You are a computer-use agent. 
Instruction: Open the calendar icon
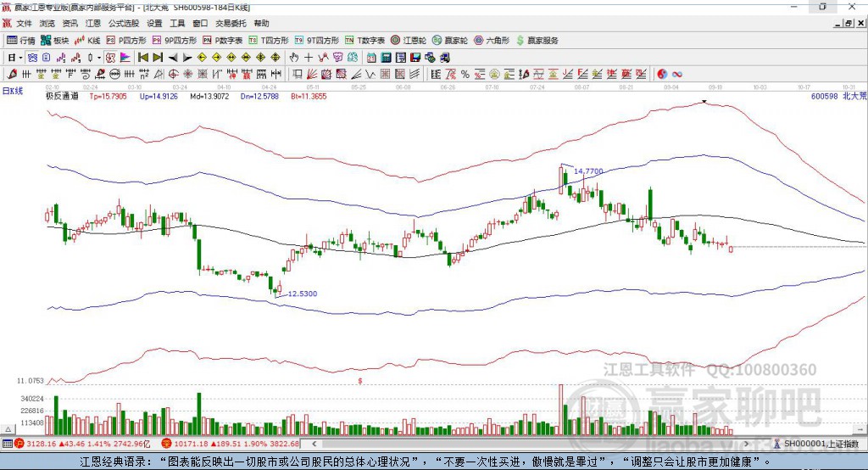371,58
